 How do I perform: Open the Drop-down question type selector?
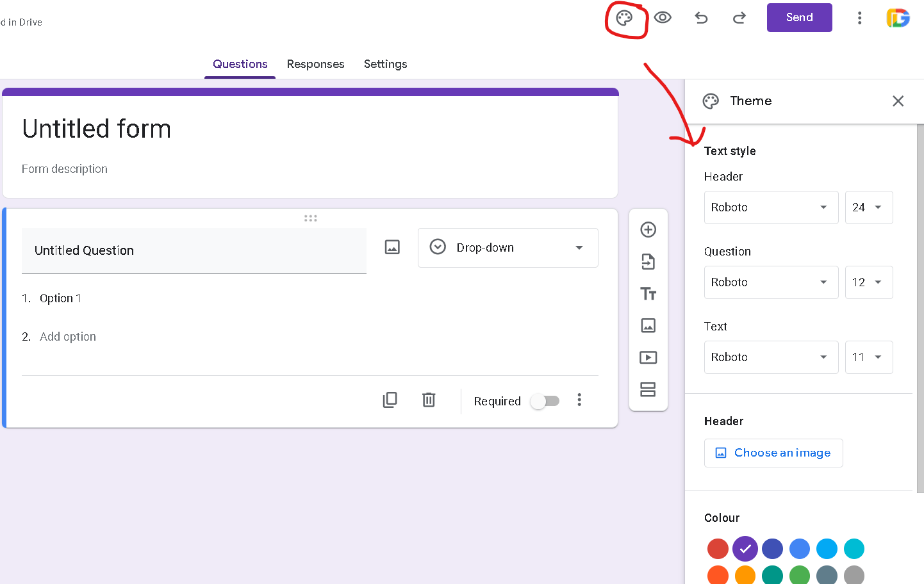click(x=507, y=248)
